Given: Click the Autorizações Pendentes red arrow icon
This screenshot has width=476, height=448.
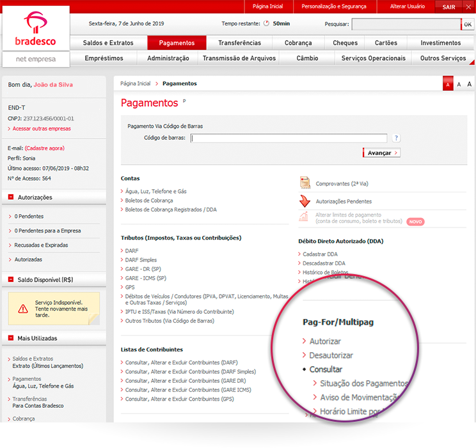Looking at the screenshot, I should click(x=305, y=201).
